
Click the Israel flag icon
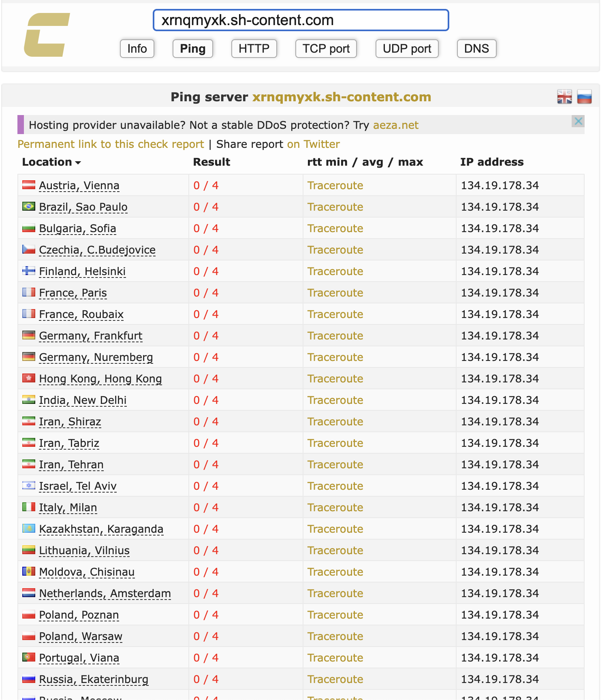[29, 486]
